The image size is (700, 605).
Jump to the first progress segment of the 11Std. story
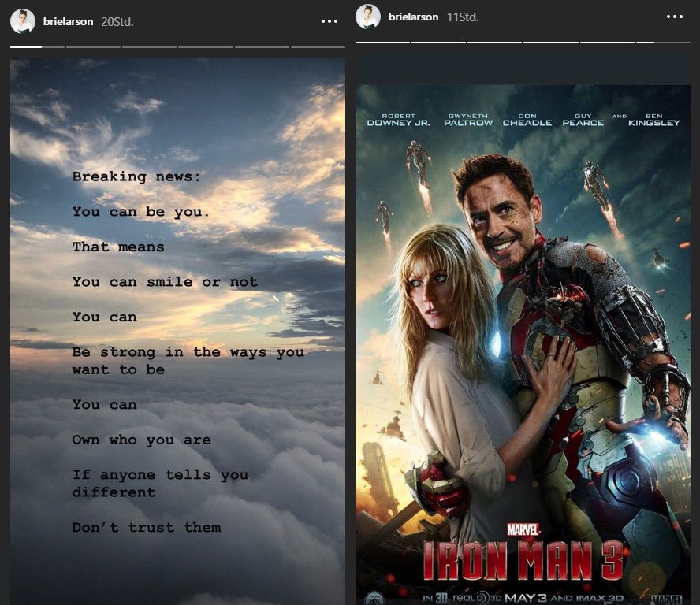pos(382,43)
